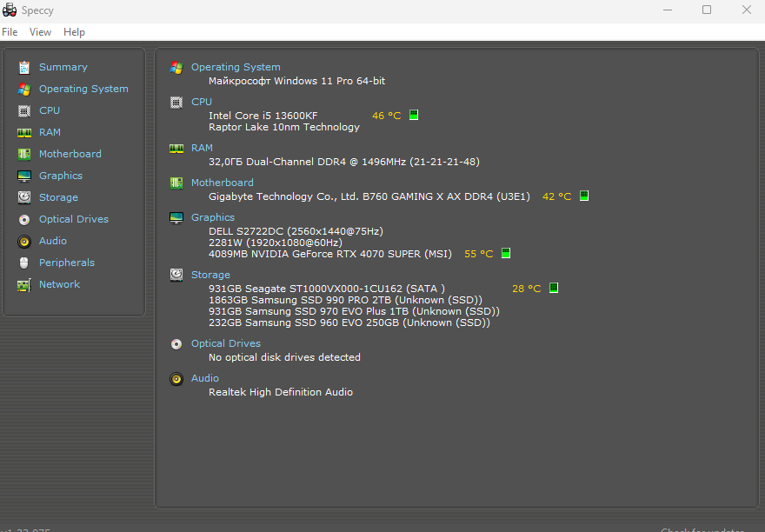This screenshot has height=532, width=765.
Task: Click the Peripherals mouse icon in sidebar
Action: tap(23, 263)
